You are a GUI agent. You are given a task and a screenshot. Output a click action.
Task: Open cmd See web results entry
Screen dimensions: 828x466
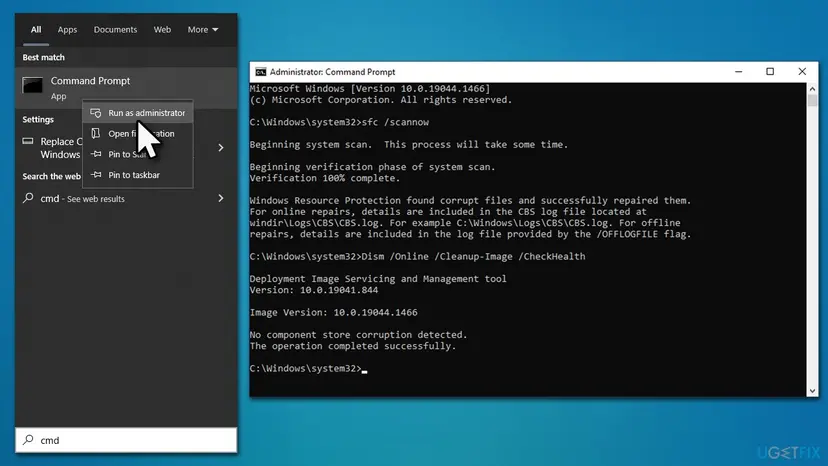pos(126,198)
